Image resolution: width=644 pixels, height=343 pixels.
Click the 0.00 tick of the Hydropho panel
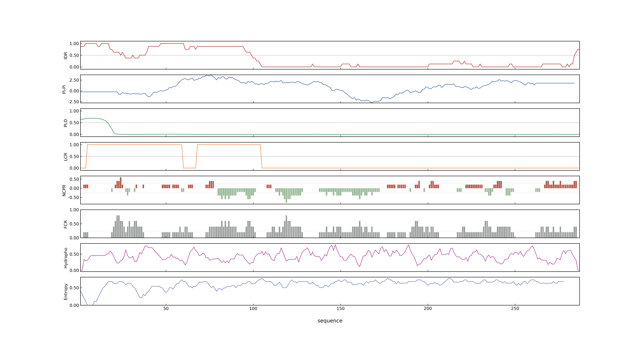(x=74, y=270)
